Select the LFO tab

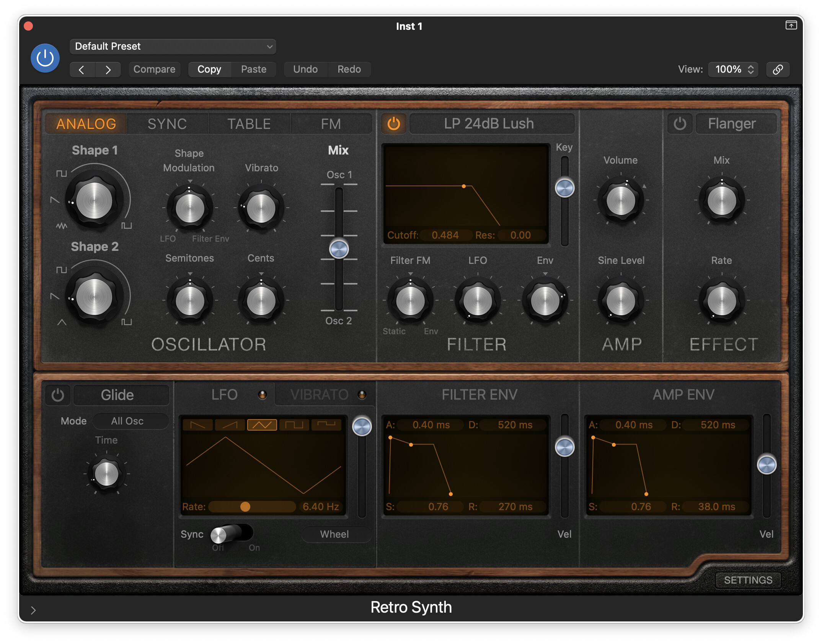pos(225,394)
